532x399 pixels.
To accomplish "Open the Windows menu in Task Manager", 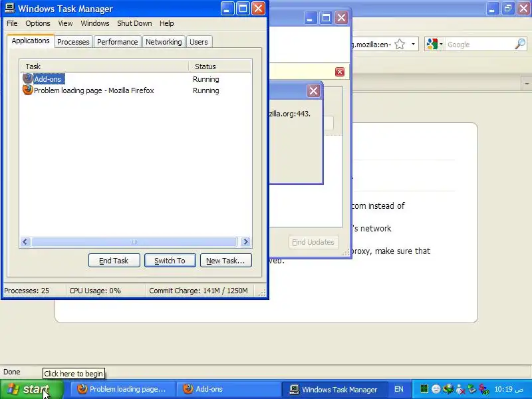I will [x=95, y=23].
